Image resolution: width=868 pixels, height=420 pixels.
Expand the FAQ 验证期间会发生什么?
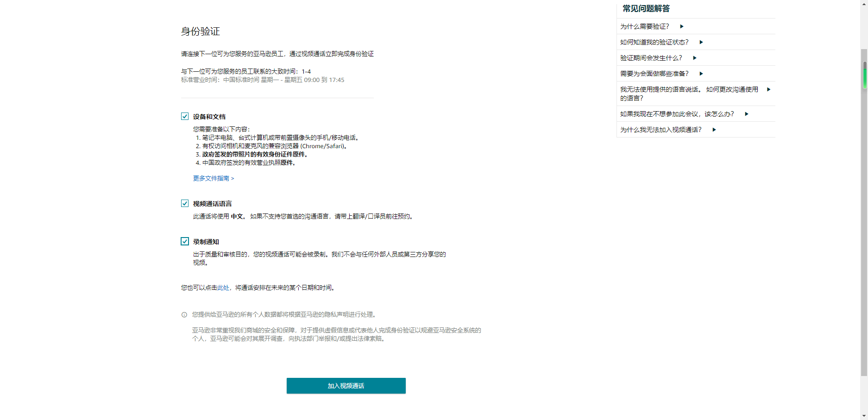[x=696, y=58]
